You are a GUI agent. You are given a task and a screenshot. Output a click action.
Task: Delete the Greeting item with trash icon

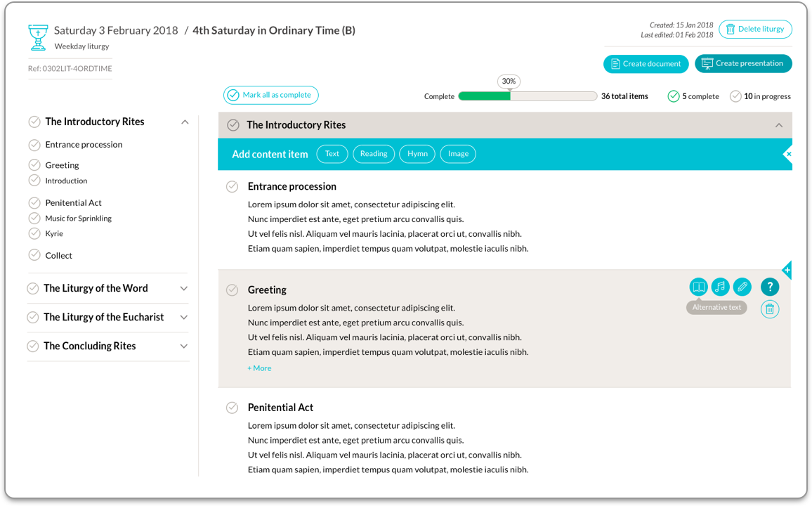pyautogui.click(x=770, y=309)
